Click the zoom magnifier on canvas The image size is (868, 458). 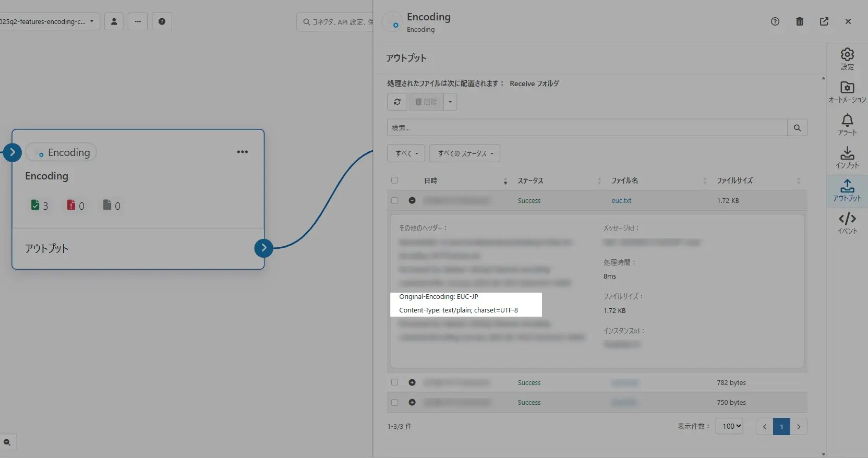[x=7, y=442]
